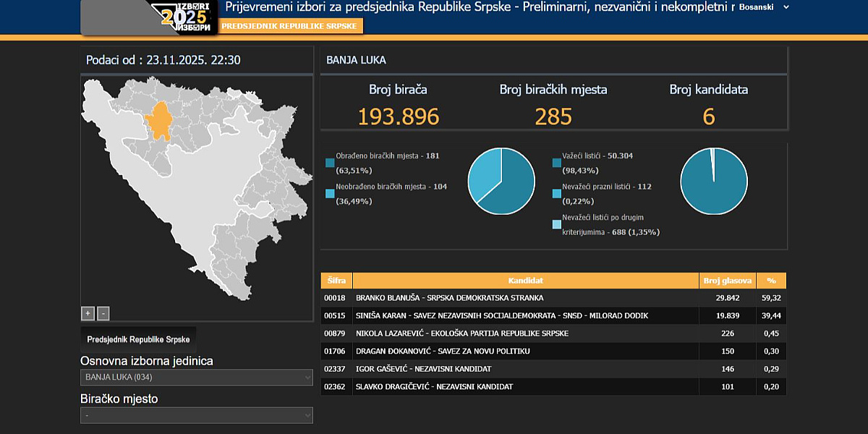868x434 pixels.
Task: Sort by the Broj glasova column header
Action: pyautogui.click(x=727, y=281)
